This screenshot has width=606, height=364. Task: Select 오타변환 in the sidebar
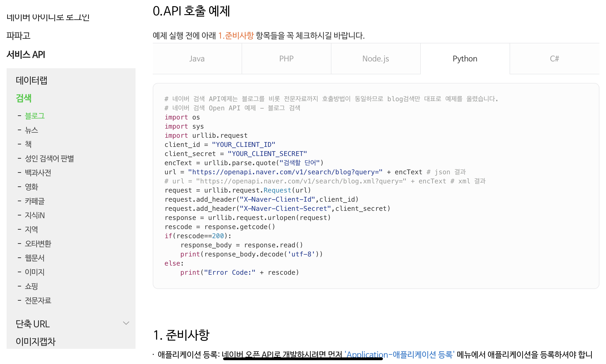[x=38, y=244]
